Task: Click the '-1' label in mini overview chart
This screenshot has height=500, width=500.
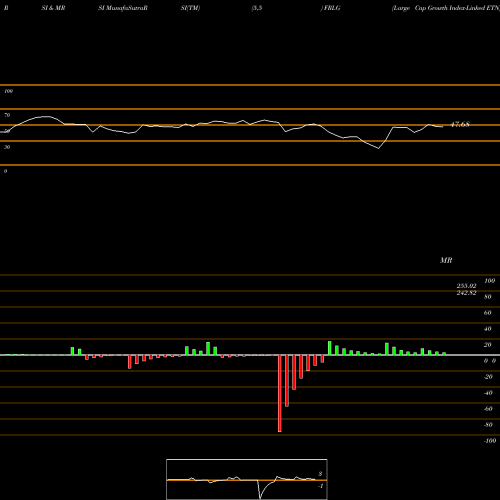Action: click(320, 486)
